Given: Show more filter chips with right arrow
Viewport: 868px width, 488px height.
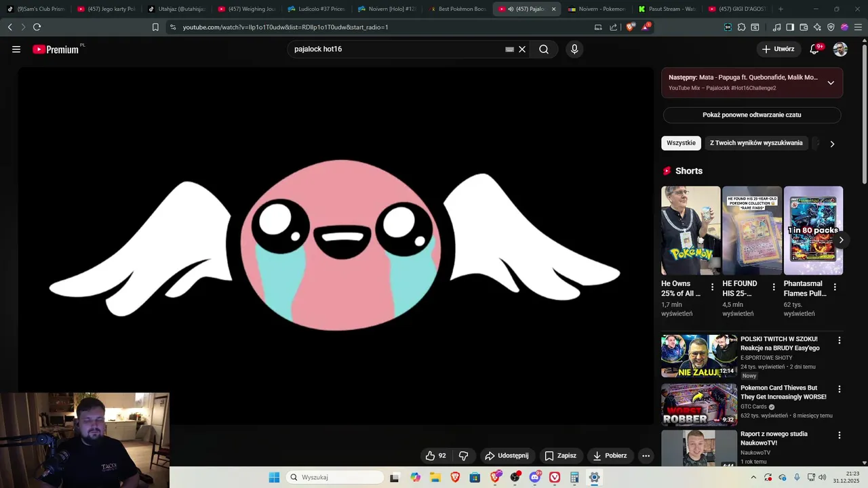Looking at the screenshot, I should (832, 144).
